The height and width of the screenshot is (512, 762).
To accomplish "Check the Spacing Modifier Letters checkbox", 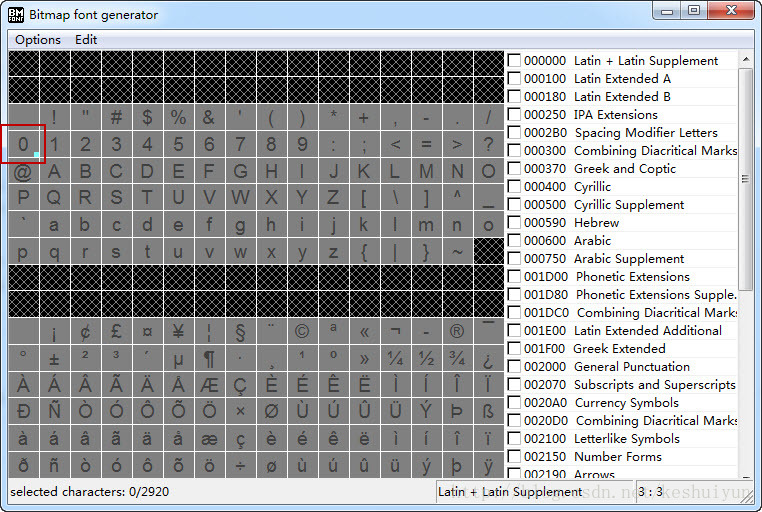I will coord(514,133).
